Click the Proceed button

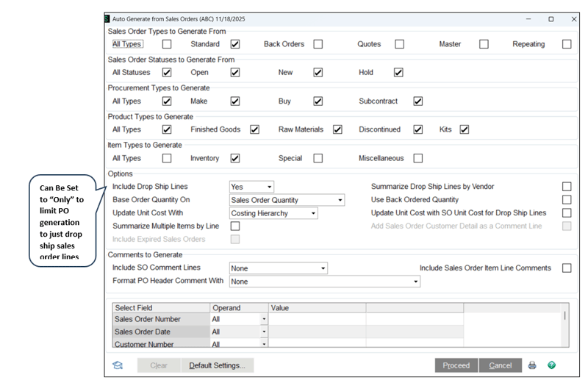point(456,365)
